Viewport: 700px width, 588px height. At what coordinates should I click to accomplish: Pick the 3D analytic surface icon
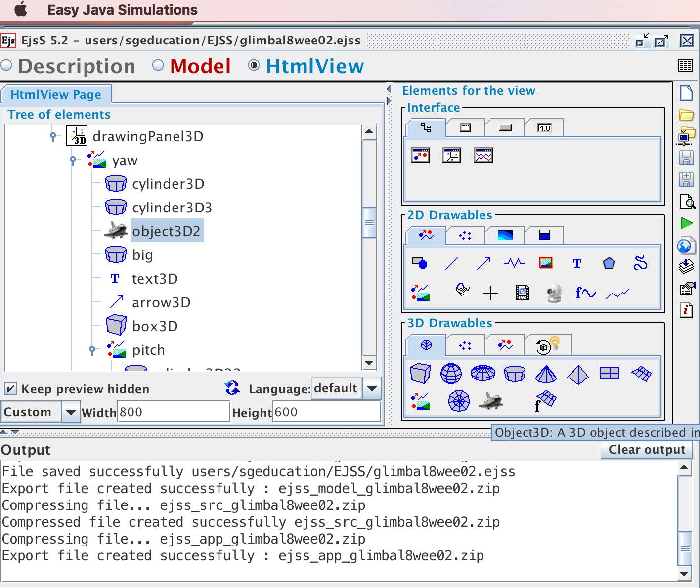click(x=545, y=401)
